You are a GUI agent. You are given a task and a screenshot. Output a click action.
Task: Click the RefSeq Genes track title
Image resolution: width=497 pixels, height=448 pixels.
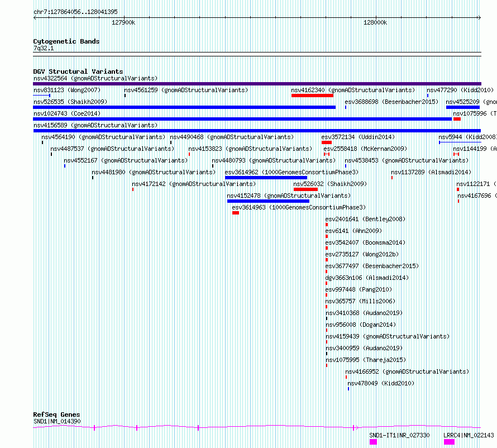pyautogui.click(x=56, y=414)
